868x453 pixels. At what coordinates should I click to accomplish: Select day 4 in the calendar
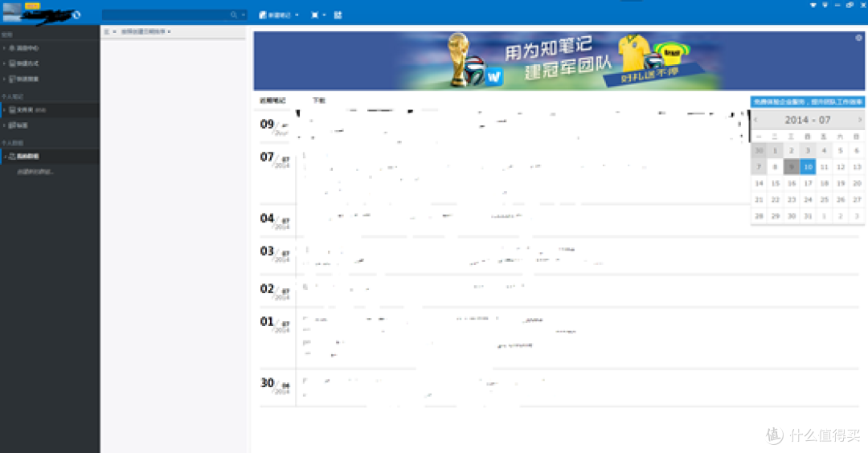click(x=825, y=150)
